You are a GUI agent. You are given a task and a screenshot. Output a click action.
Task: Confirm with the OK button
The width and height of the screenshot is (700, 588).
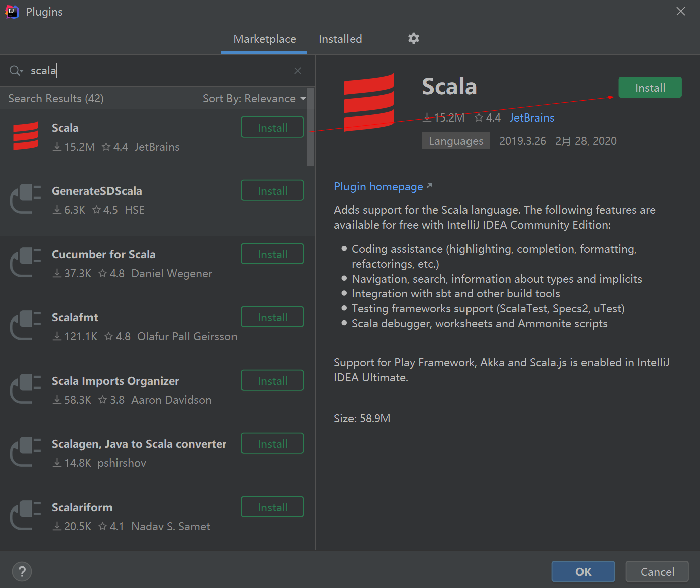(583, 571)
